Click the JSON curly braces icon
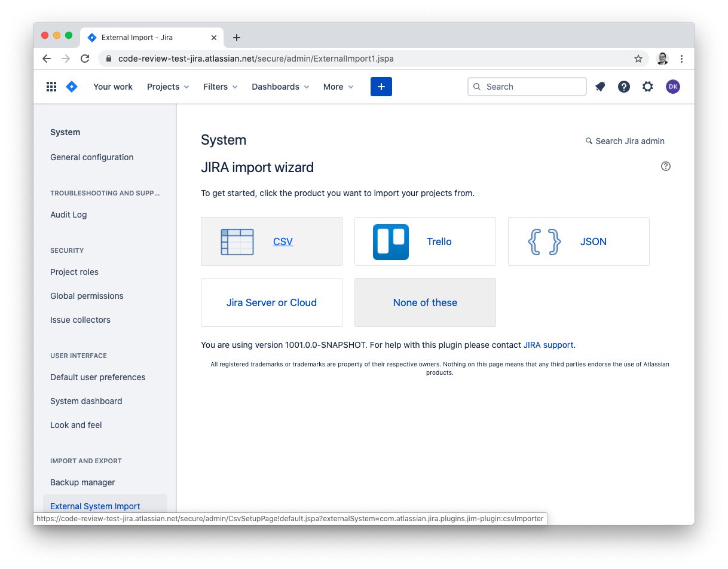The height and width of the screenshot is (569, 728). (545, 241)
